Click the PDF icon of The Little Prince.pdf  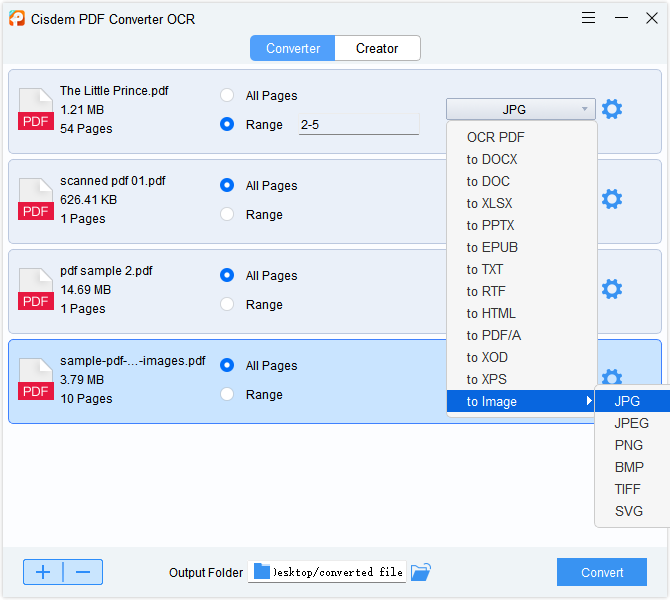(x=36, y=109)
